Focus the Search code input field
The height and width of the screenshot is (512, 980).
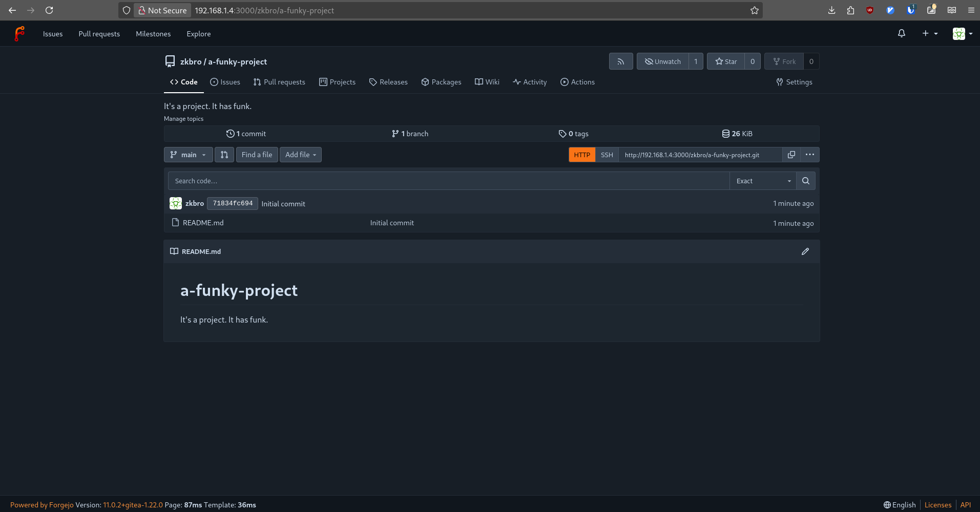click(448, 181)
